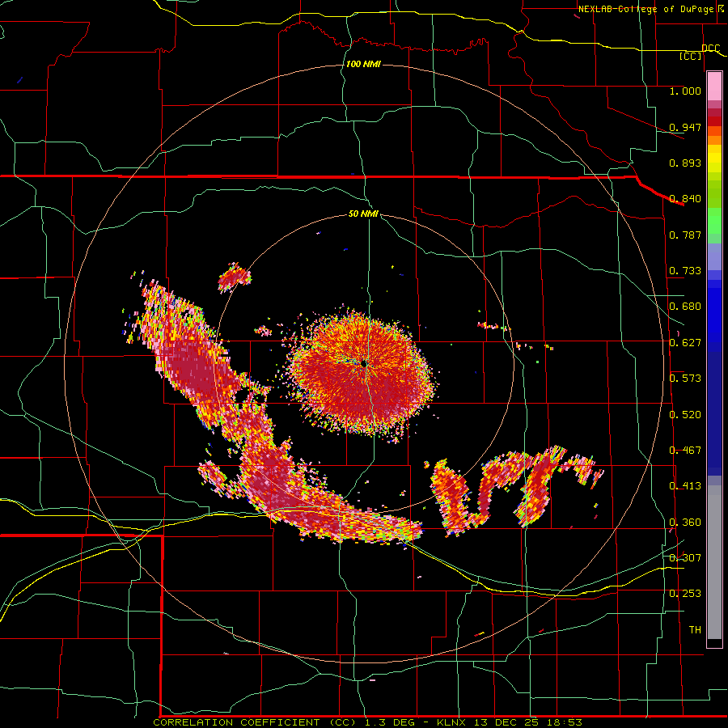This screenshot has height=728, width=728.
Task: Click the pink top segment of color scale
Action: (x=714, y=87)
